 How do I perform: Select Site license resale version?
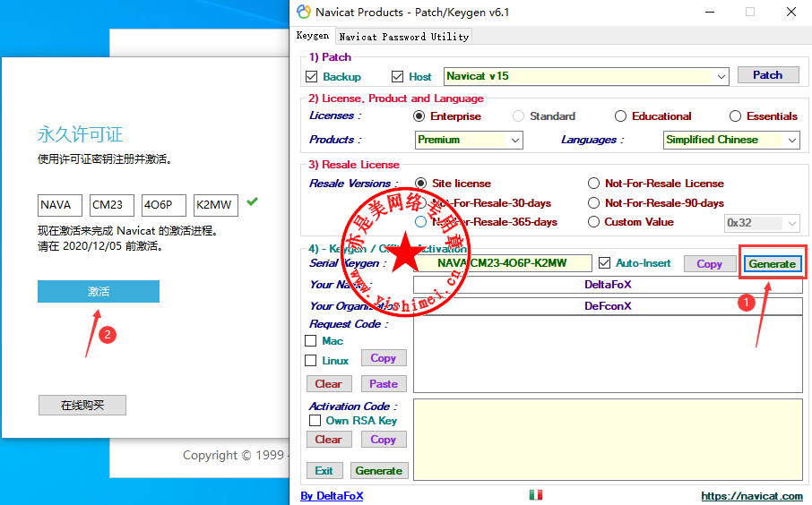421,184
